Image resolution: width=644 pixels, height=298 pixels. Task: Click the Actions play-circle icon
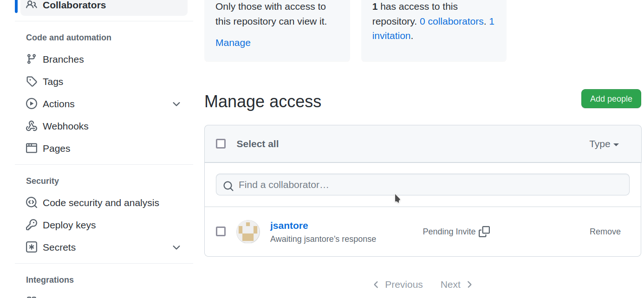pyautogui.click(x=32, y=104)
